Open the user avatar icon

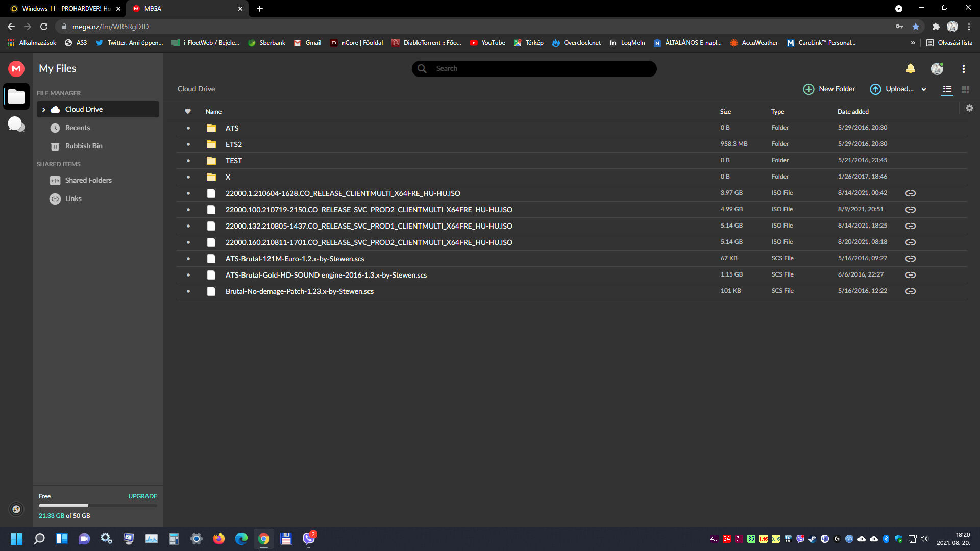[937, 68]
